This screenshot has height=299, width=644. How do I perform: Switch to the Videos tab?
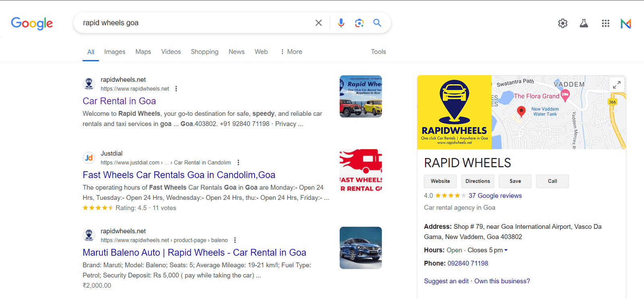click(171, 52)
